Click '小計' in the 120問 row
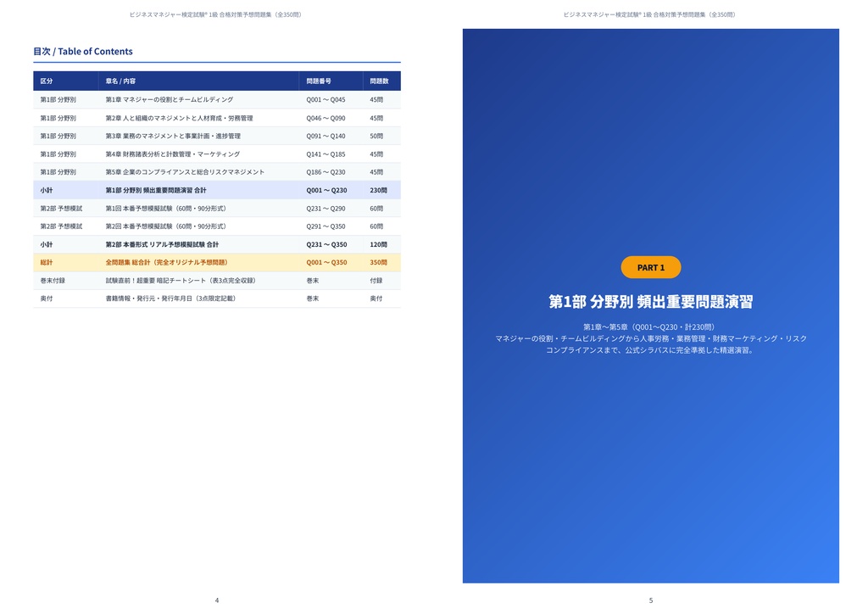Screen dimensions: 868x614 (47, 244)
